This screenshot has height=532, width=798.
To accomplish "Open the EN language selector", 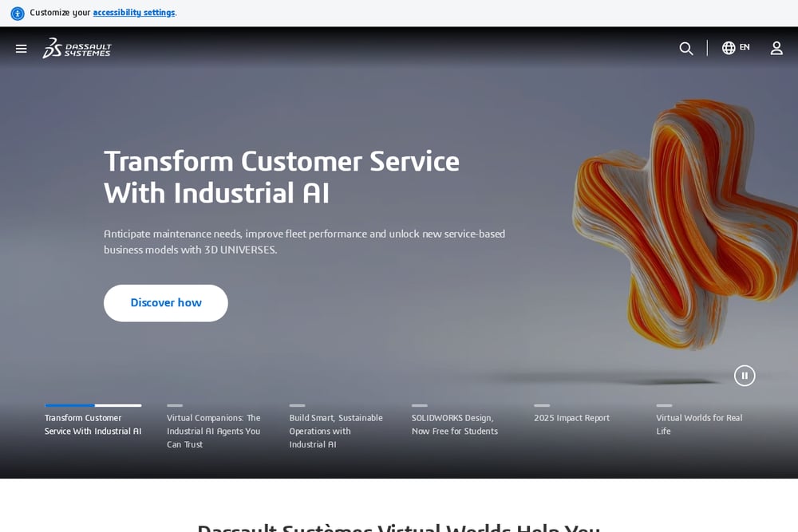I will pos(745,47).
